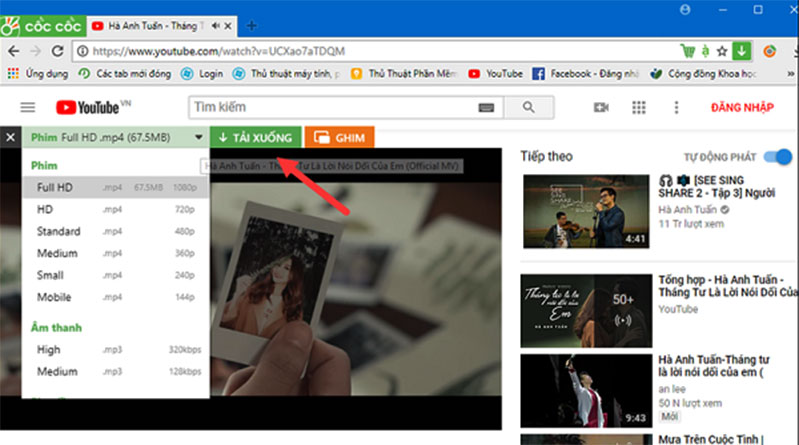Bookmark page with the star icon
This screenshot has width=799, height=445.
[722, 50]
